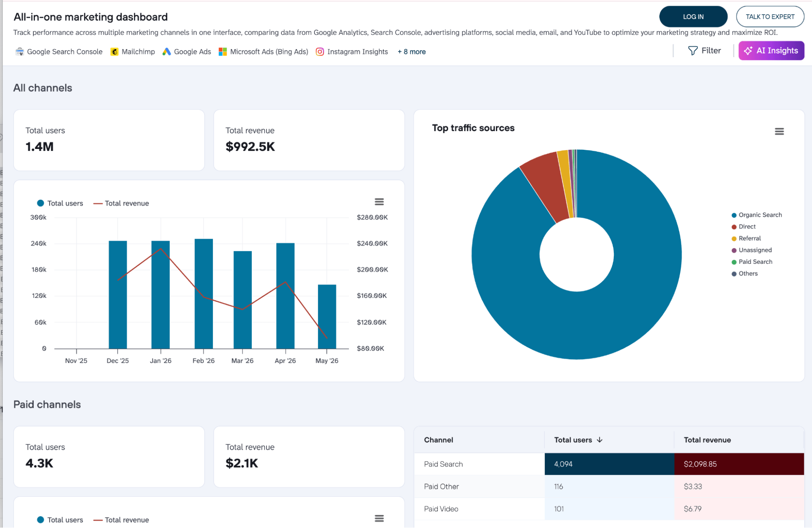The height and width of the screenshot is (528, 812).
Task: Click the All channels section heading
Action: click(x=43, y=88)
